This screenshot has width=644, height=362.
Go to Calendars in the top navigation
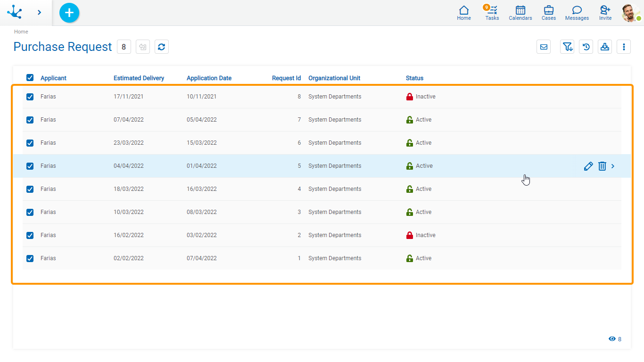pyautogui.click(x=520, y=13)
